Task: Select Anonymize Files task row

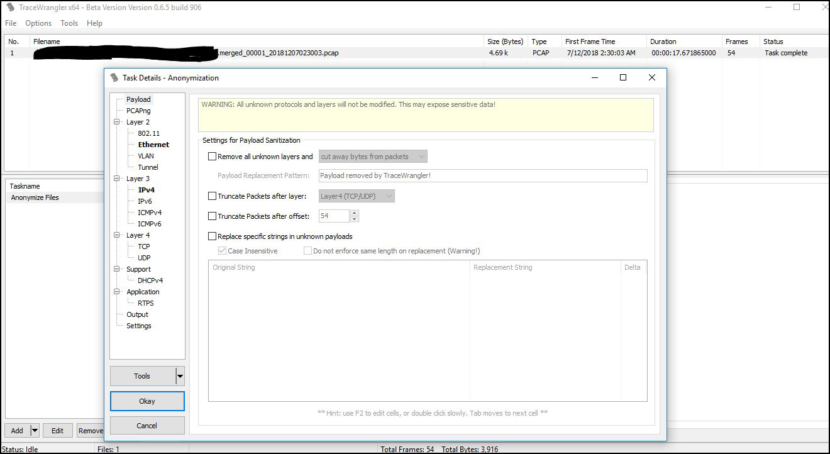Action: pyautogui.click(x=55, y=197)
